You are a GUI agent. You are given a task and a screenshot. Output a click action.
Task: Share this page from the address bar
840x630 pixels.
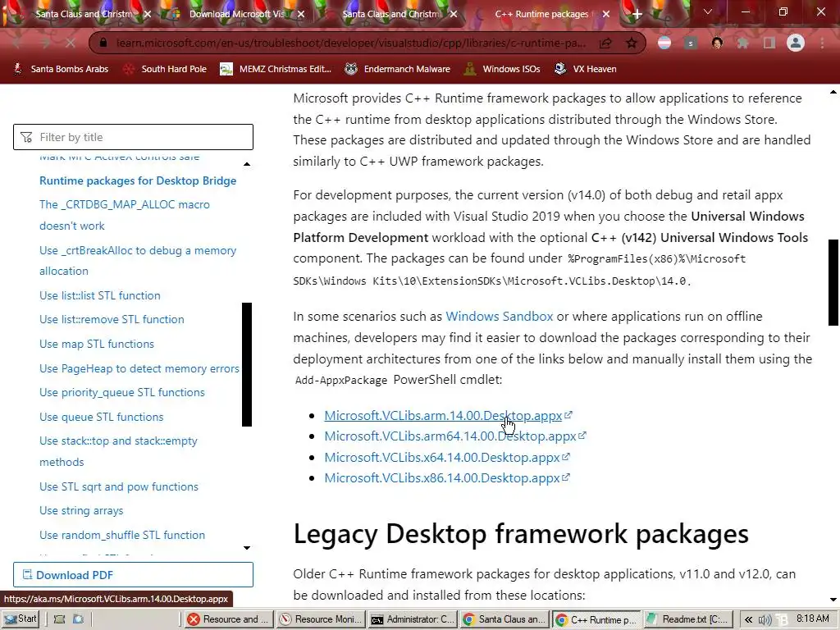[x=605, y=43]
